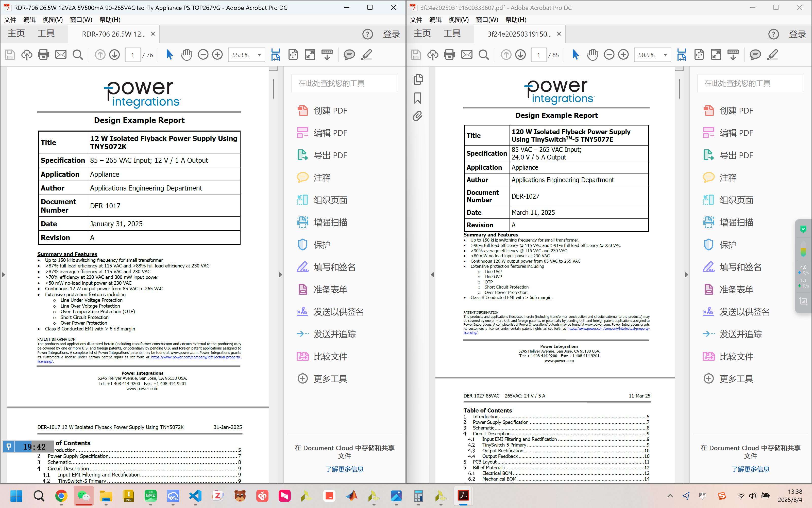Image resolution: width=812 pixels, height=508 pixels.
Task: Open Visual Studio Code from taskbar
Action: (x=195, y=496)
